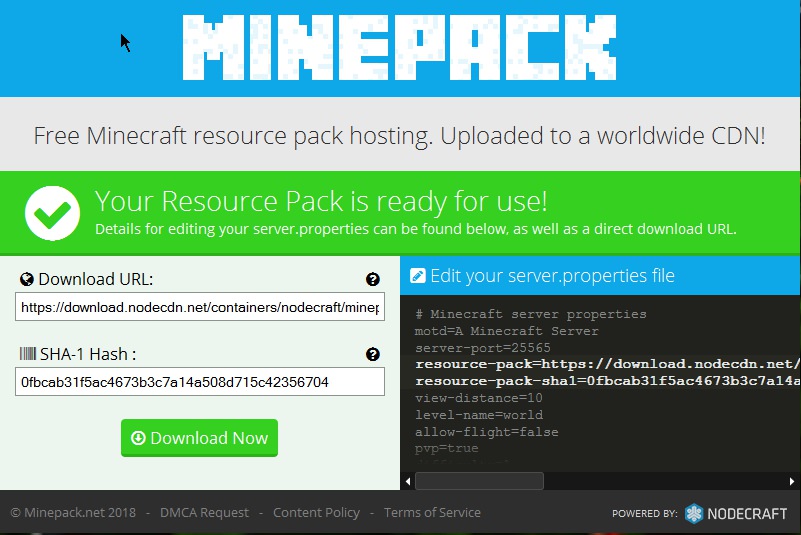Click the globe icon beside Download URL

pyautogui.click(x=27, y=279)
